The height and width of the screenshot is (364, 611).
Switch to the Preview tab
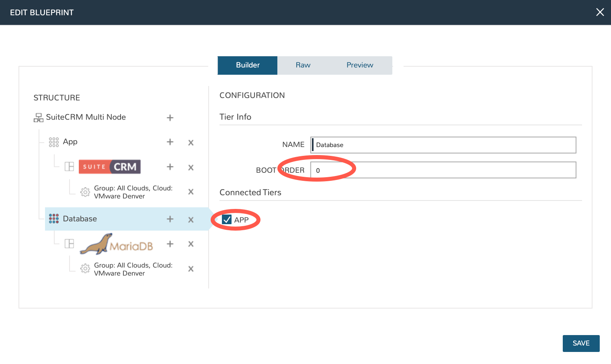[360, 65]
